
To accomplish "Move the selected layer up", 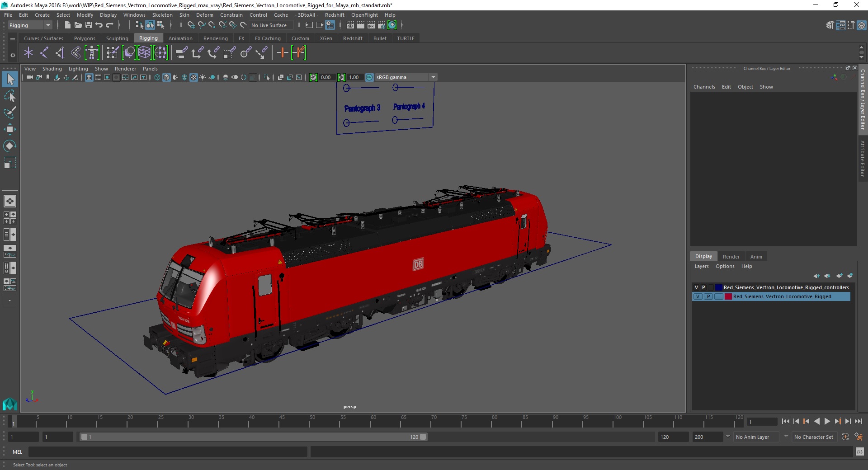I will tap(816, 276).
